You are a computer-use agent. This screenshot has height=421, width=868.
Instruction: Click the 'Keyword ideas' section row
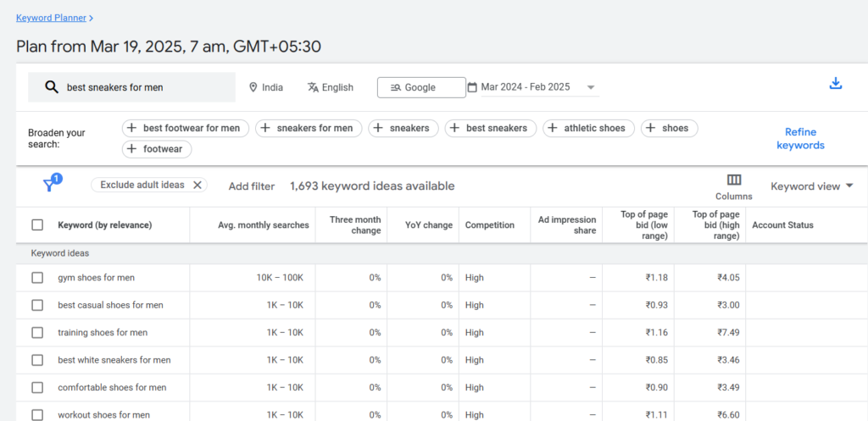tap(442, 253)
